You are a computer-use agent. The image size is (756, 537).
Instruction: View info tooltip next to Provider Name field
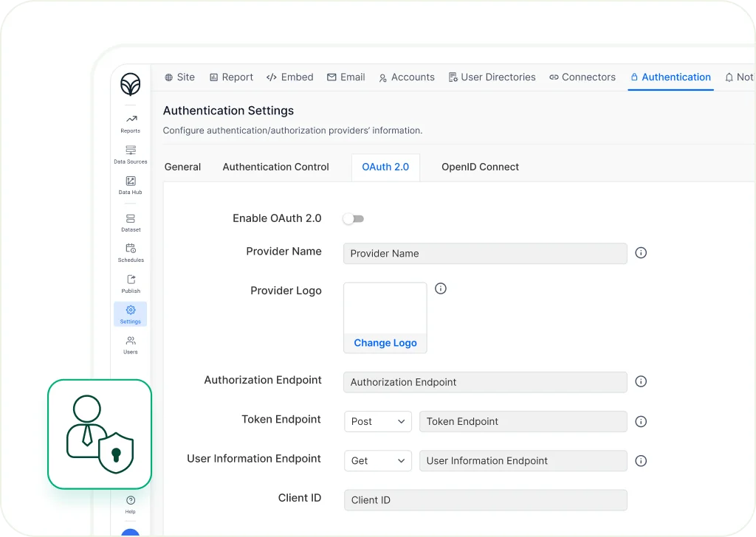[641, 253]
